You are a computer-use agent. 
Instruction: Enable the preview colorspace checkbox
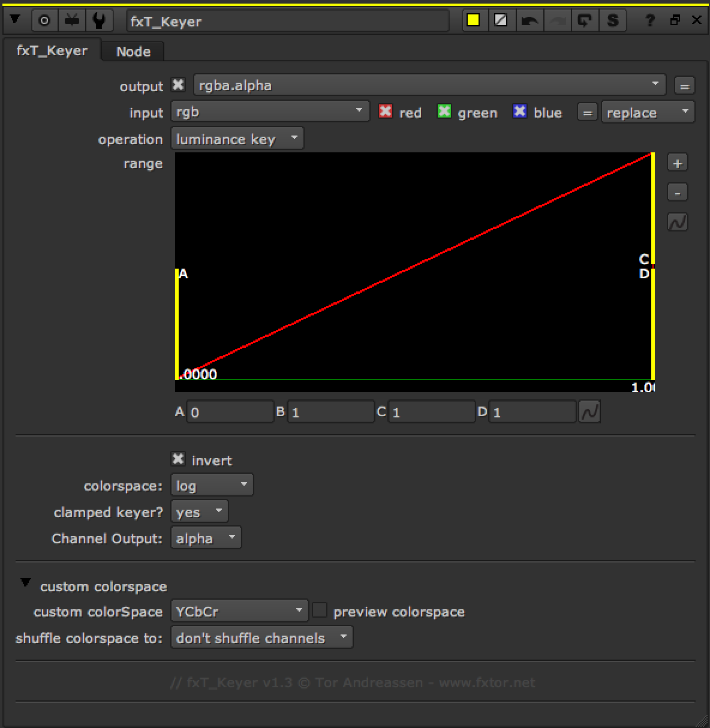(320, 610)
